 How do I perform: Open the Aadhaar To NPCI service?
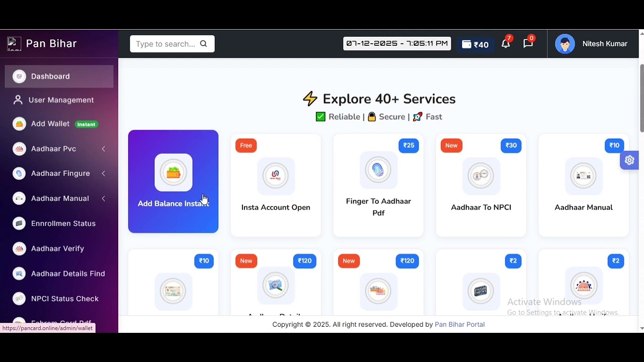[481, 185]
